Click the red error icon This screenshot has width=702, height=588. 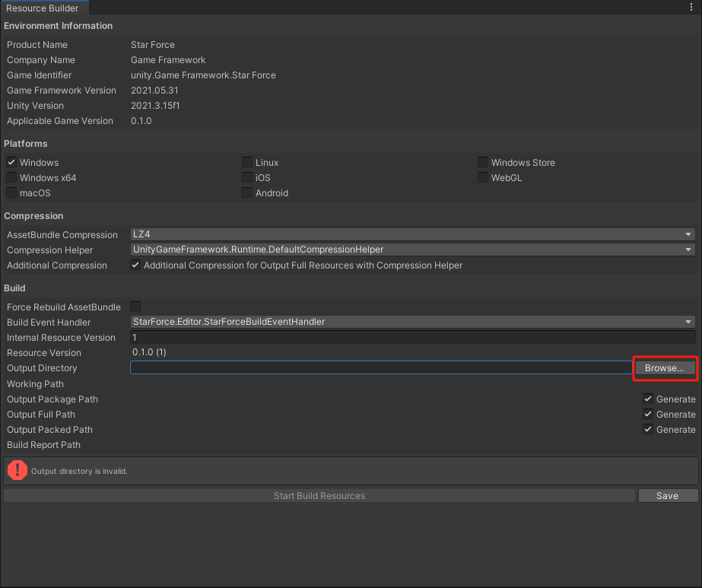coord(17,470)
